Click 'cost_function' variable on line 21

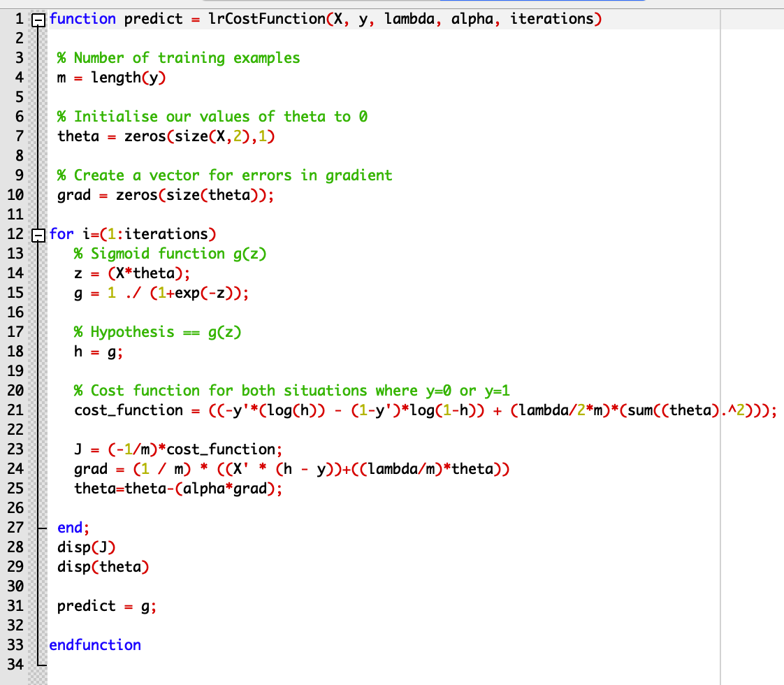(x=129, y=410)
